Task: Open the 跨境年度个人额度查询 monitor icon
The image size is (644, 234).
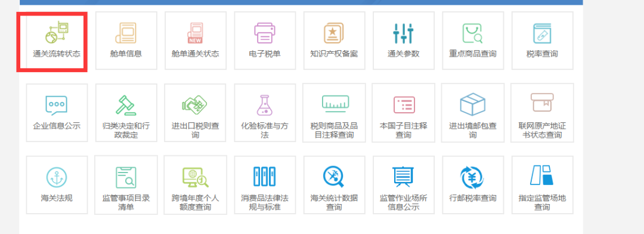Action: point(196,177)
